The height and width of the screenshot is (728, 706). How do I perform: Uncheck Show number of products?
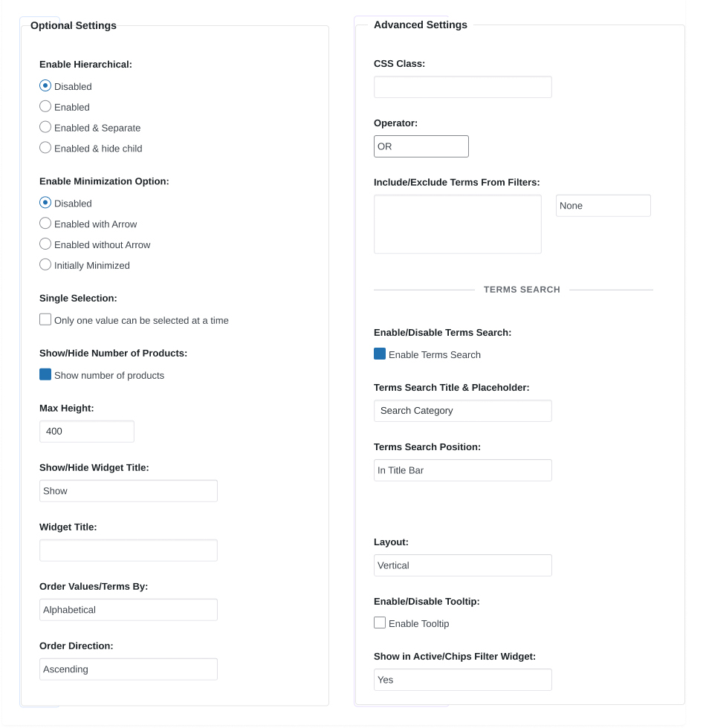45,374
